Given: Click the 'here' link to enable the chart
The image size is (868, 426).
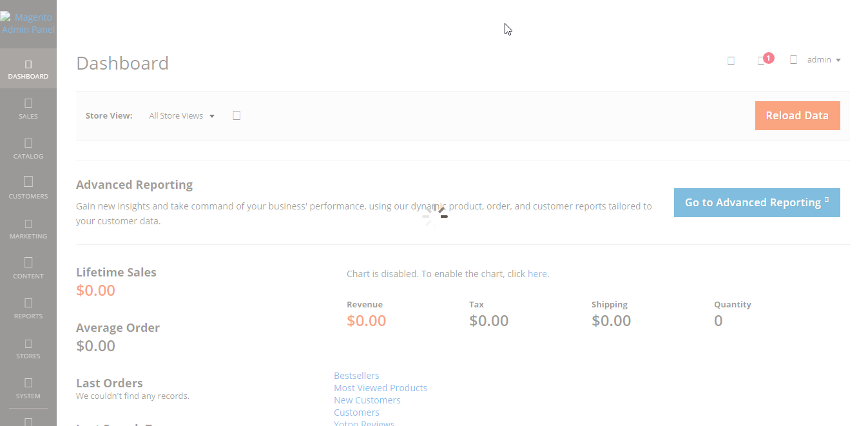Looking at the screenshot, I should click(x=537, y=273).
